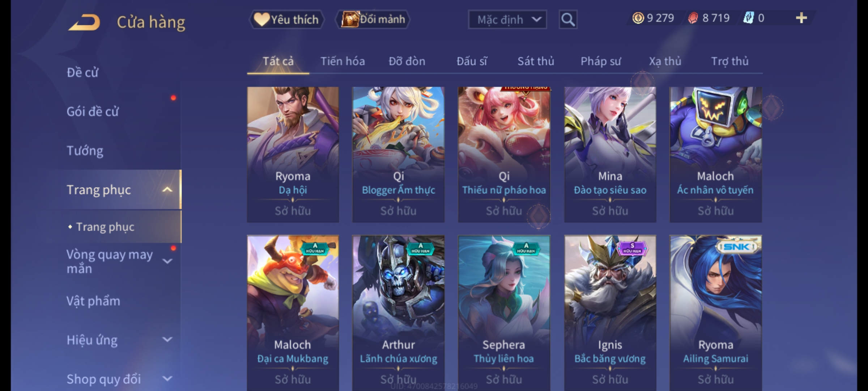Switch to the Sát thủ tab
The height and width of the screenshot is (391, 868).
[x=536, y=61]
